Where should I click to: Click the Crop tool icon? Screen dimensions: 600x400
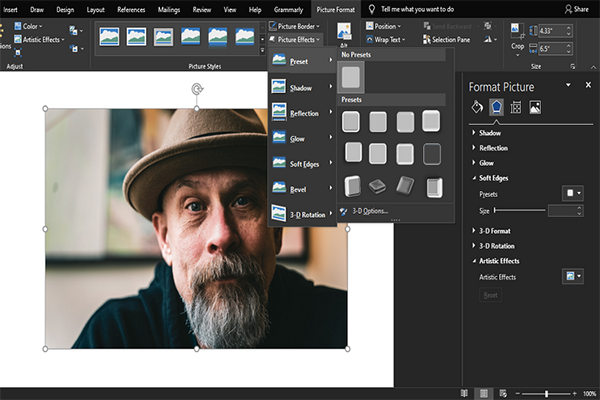pyautogui.click(x=517, y=30)
